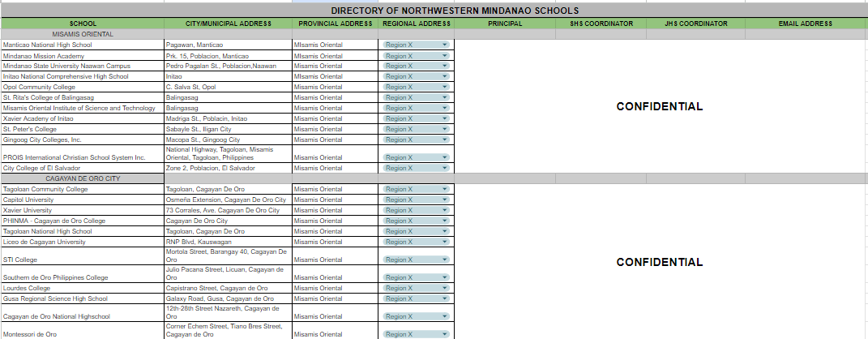Viewport: 868px width, 339px height.
Task: Select Cagayan de Oro National Highschool cell
Action: pos(83,313)
